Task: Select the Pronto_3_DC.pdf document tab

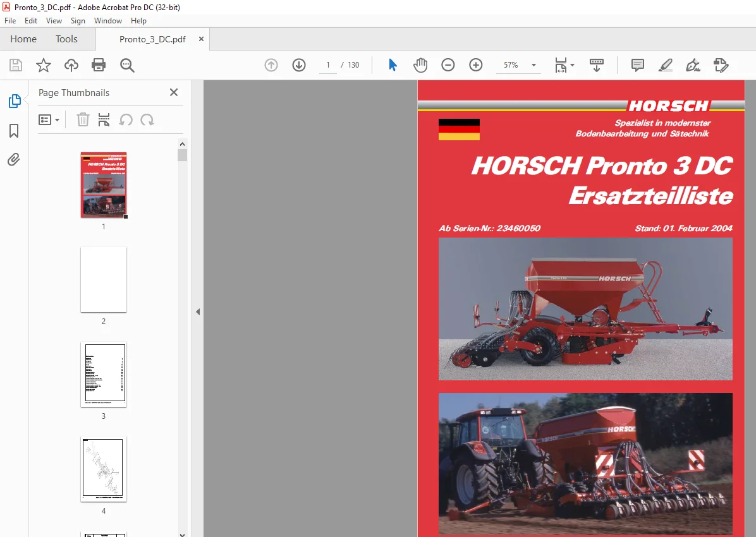Action: 152,40
